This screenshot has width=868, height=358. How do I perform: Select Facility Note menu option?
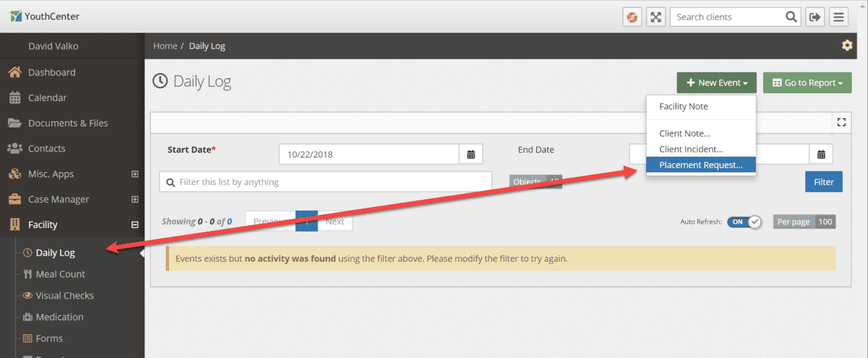click(x=683, y=107)
